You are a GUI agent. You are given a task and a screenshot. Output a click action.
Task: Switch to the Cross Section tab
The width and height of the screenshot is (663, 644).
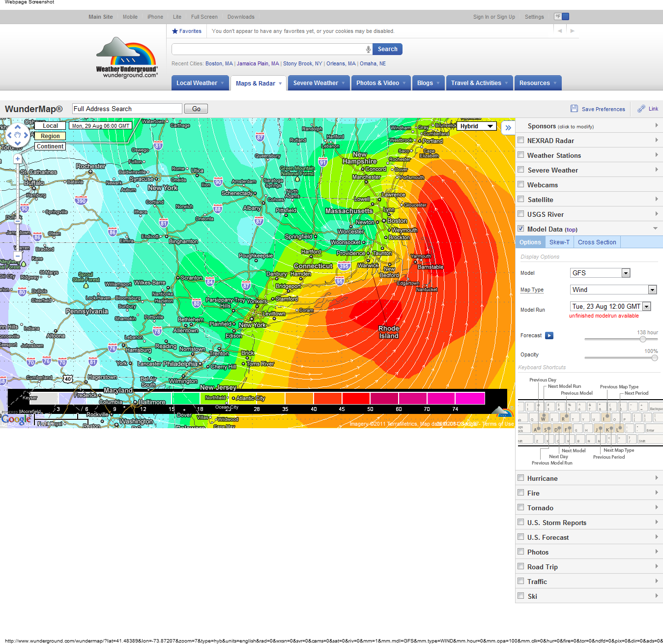click(597, 242)
